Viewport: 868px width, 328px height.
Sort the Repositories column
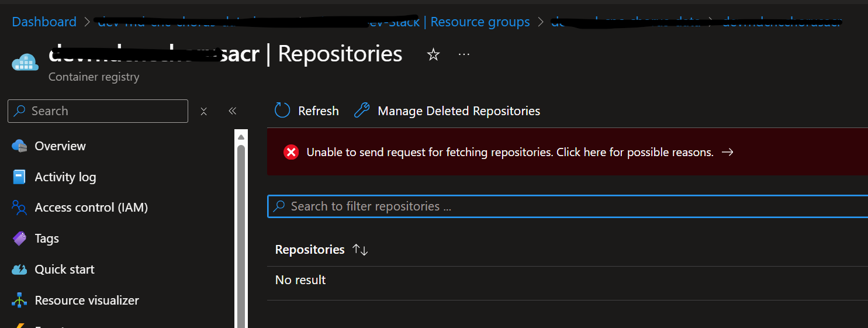point(360,250)
